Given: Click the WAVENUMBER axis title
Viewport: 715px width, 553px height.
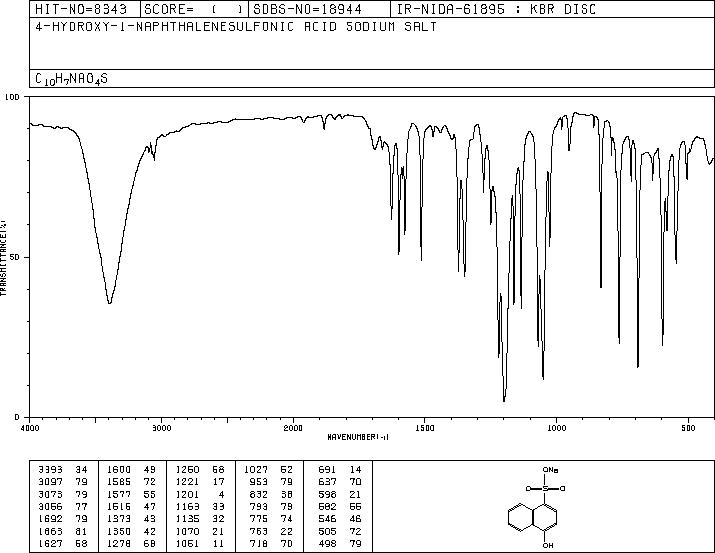Looking at the screenshot, I should 358,437.
